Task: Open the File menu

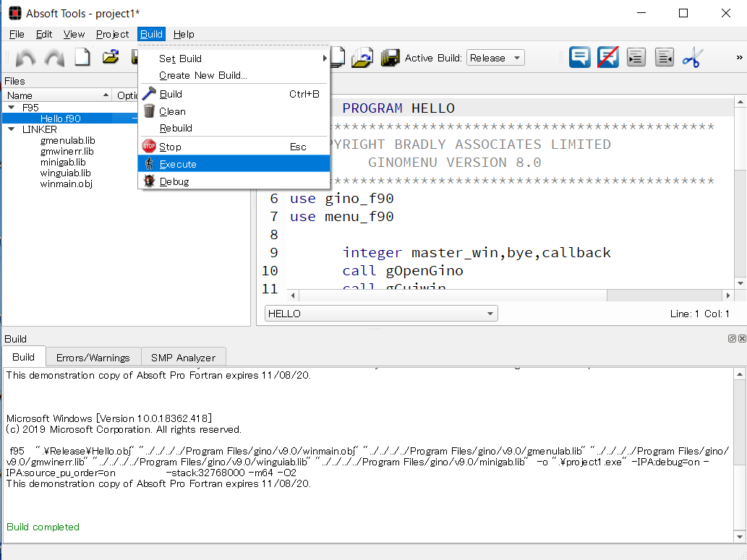Action: (17, 34)
